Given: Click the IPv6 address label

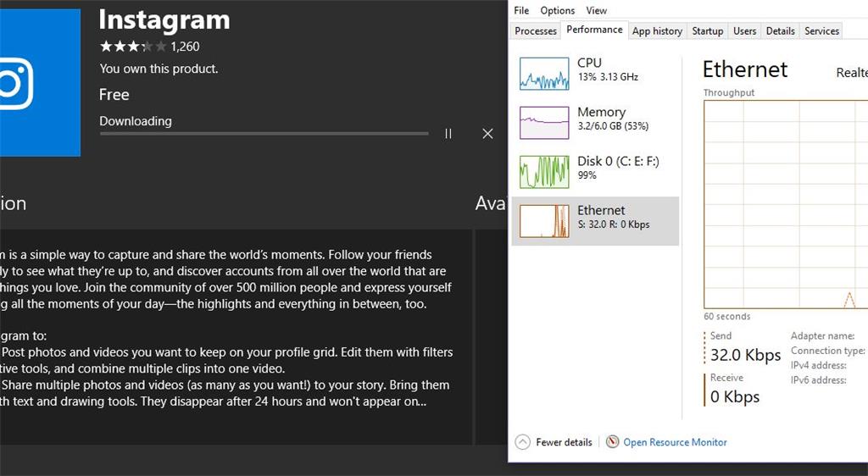Looking at the screenshot, I should pos(818,380).
